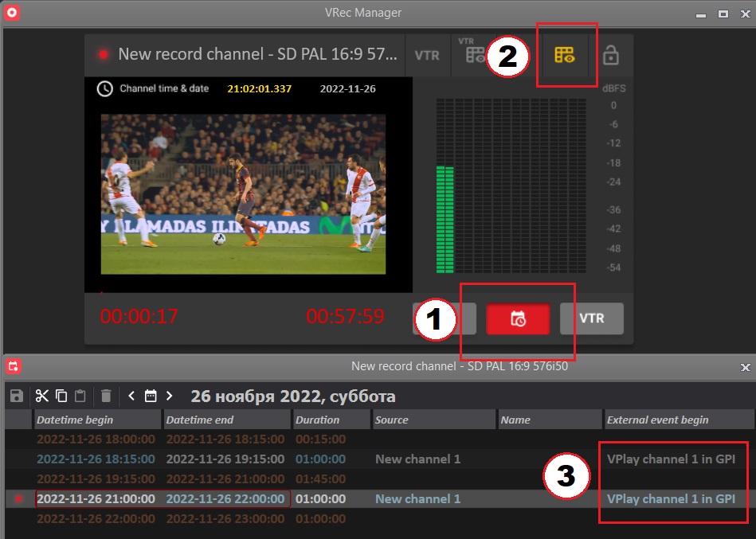Viewport: 756px width, 539px height.
Task: Minimize the VRec Manager window
Action: point(701,14)
